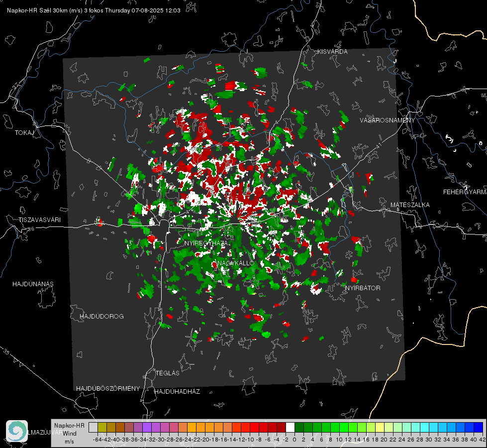
Task: Click the dark blue last legend swatch
Action: click(479, 427)
